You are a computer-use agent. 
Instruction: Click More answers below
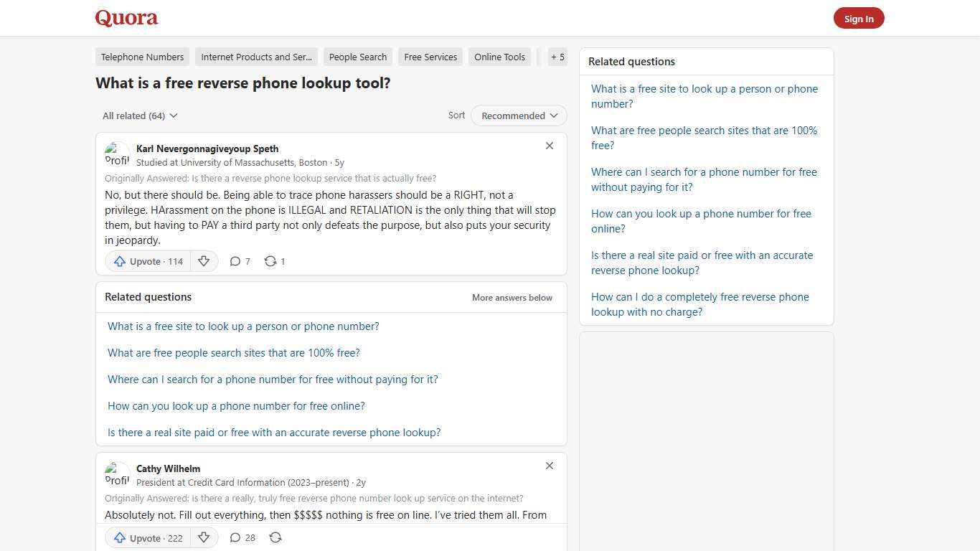512,297
